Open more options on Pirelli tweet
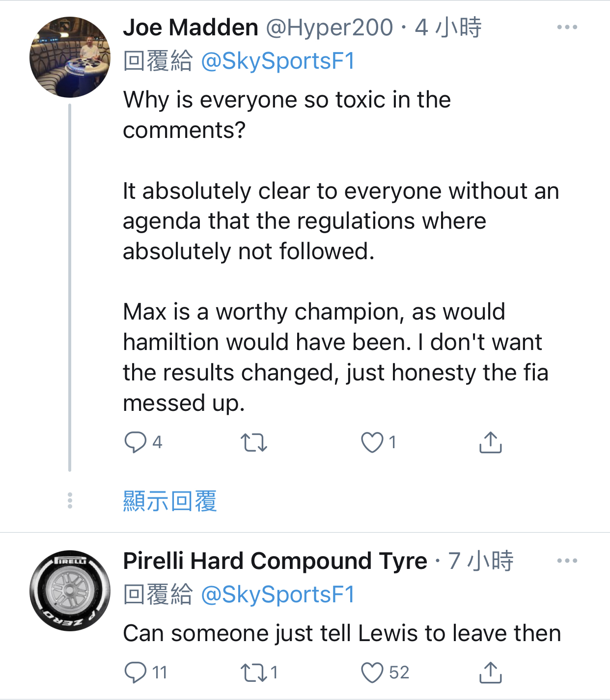Image resolution: width=610 pixels, height=700 pixels. pyautogui.click(x=567, y=561)
